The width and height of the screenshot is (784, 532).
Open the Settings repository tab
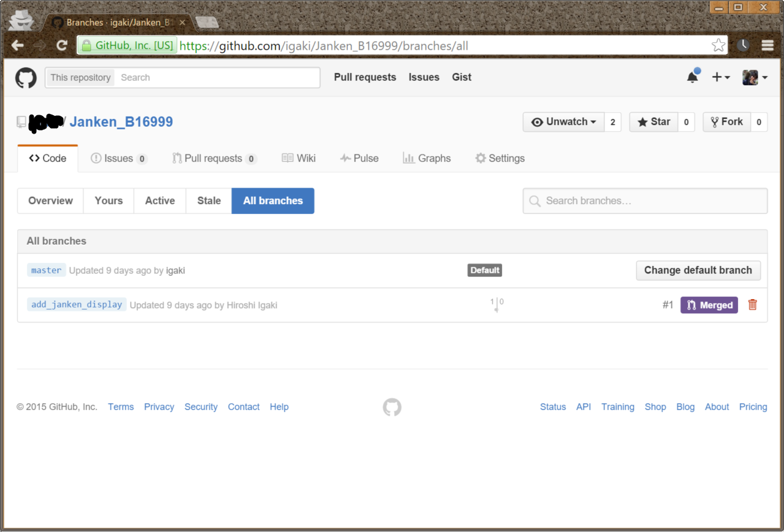pos(500,158)
